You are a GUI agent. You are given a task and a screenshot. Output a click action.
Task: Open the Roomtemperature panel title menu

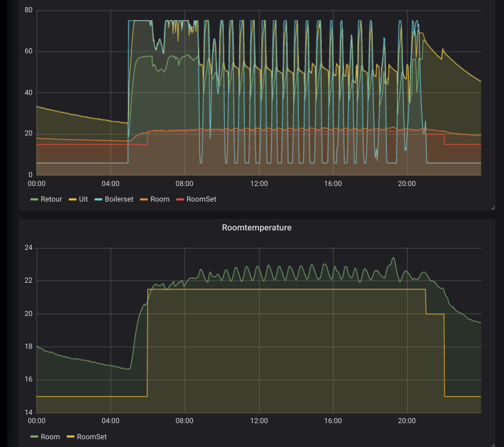coord(257,228)
